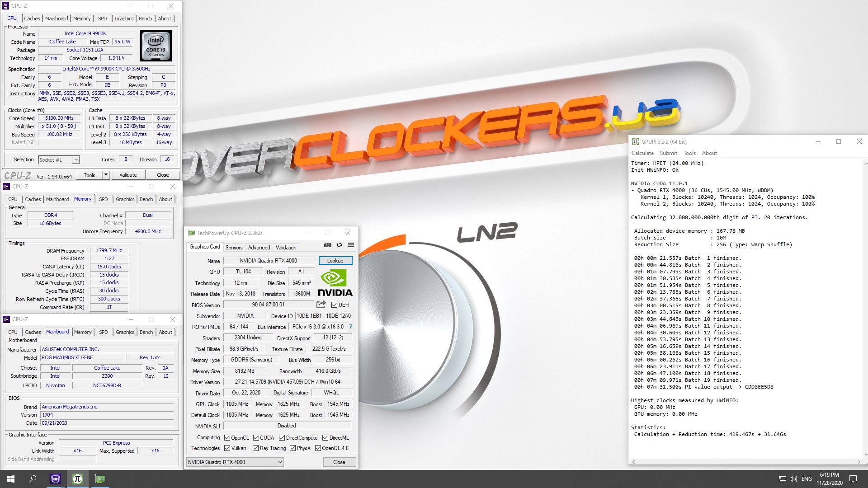868x488 pixels.
Task: Toggle the OpenCL checkbox
Action: tap(227, 438)
